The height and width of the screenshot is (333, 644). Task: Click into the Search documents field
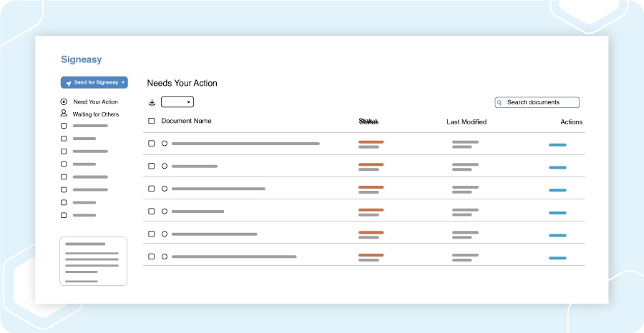point(537,102)
